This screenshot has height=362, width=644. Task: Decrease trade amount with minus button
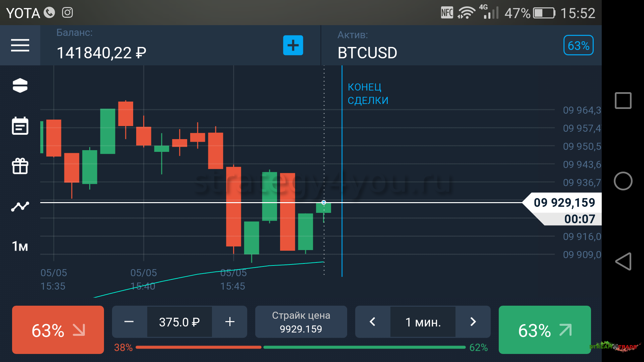129,322
